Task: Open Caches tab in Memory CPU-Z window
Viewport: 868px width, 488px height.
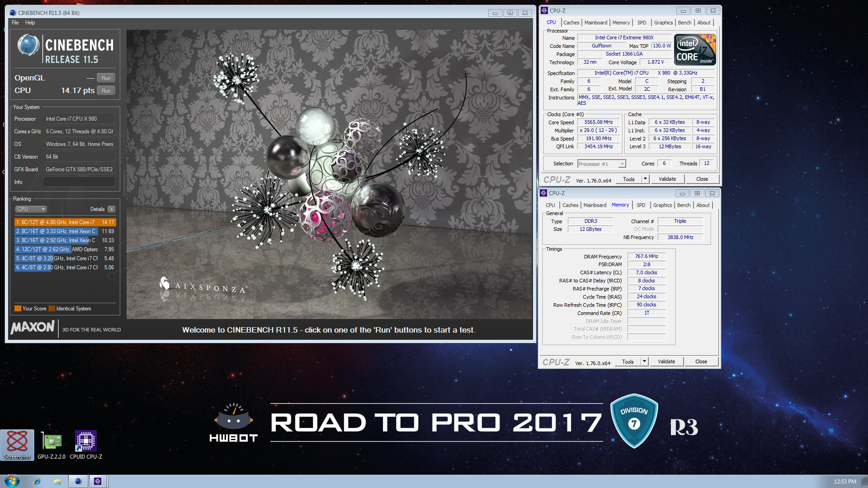Action: pyautogui.click(x=570, y=205)
